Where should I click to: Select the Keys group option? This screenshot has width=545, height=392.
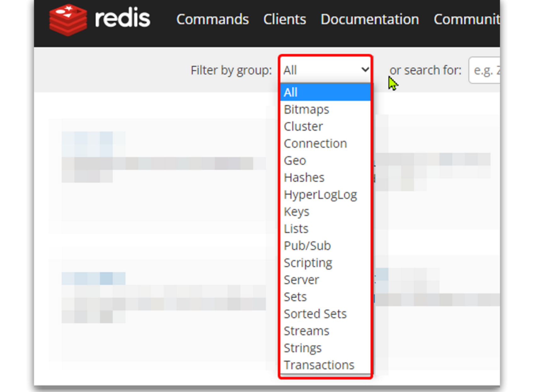(x=326, y=212)
